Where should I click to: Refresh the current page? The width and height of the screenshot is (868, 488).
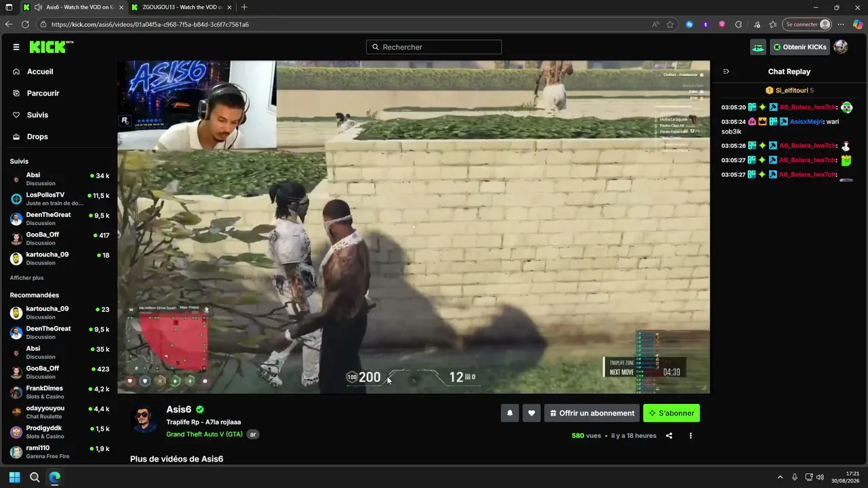[x=25, y=24]
